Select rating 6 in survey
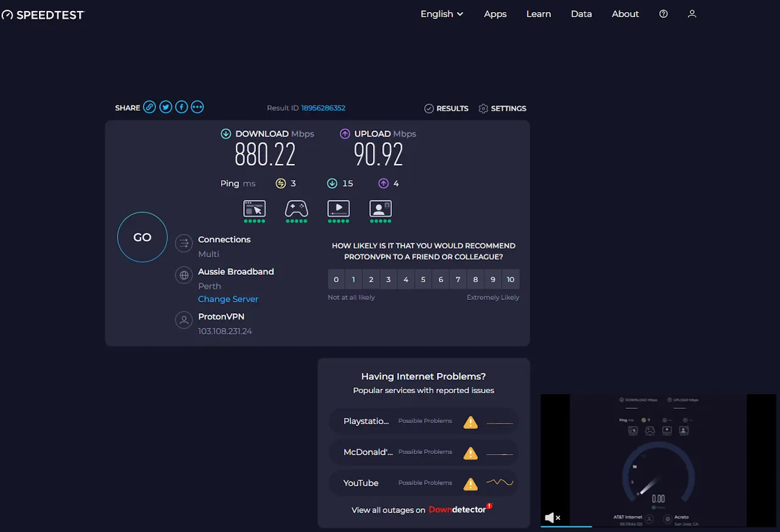 click(441, 280)
